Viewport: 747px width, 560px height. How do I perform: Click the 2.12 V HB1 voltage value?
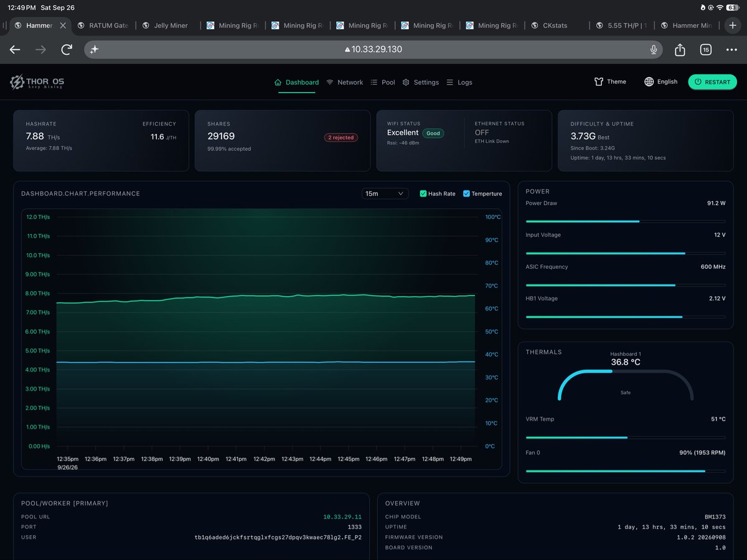[716, 299]
